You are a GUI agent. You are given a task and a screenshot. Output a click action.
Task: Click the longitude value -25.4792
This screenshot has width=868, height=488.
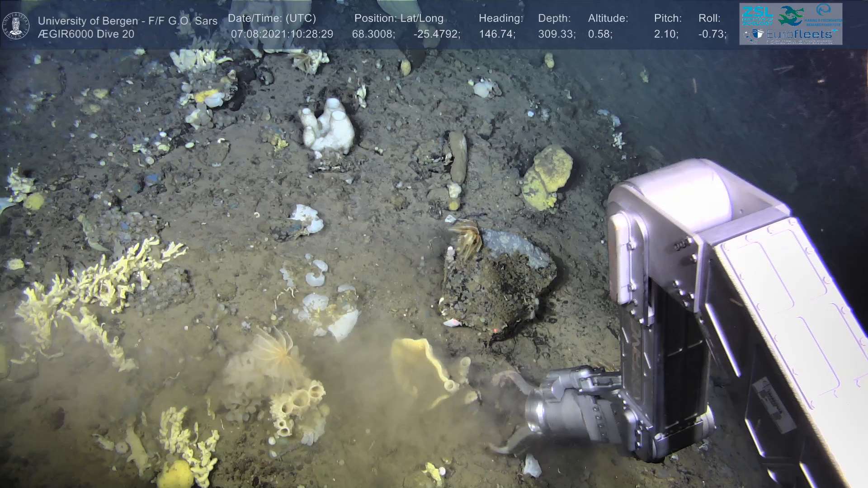[436, 34]
